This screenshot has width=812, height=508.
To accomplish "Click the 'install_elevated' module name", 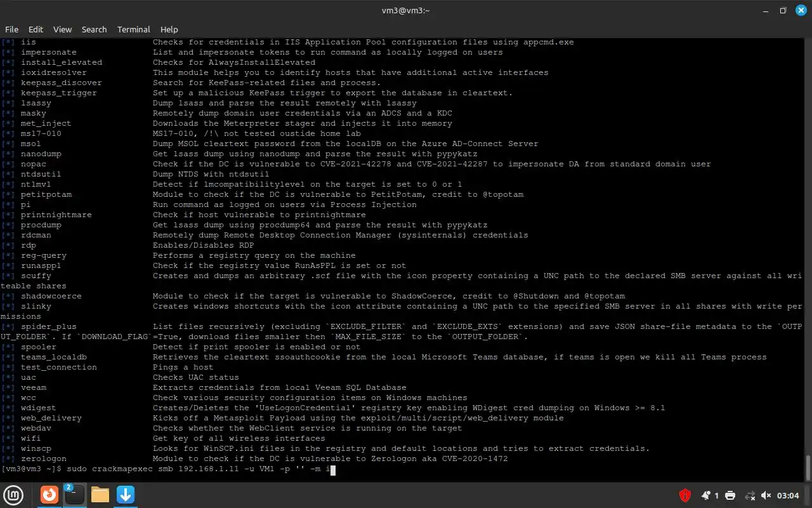I will (x=62, y=62).
